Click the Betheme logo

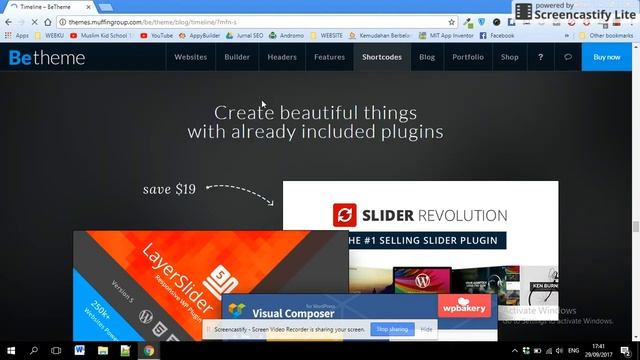click(x=47, y=58)
